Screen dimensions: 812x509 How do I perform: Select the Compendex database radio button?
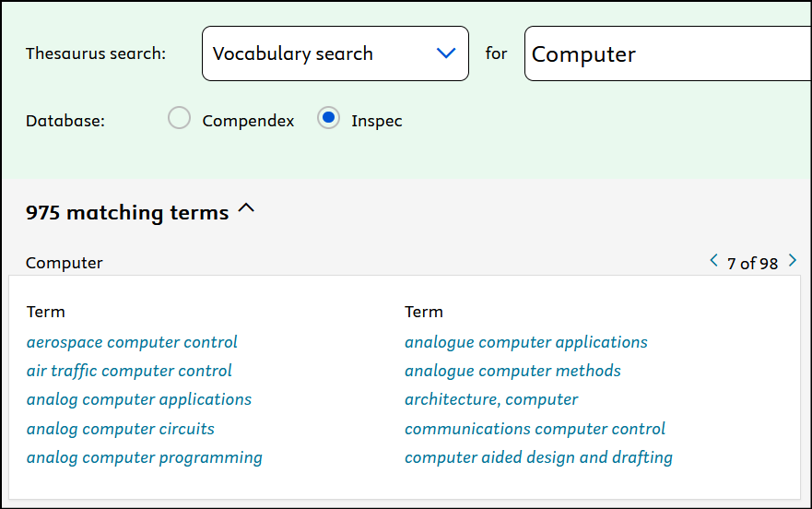pyautogui.click(x=180, y=119)
